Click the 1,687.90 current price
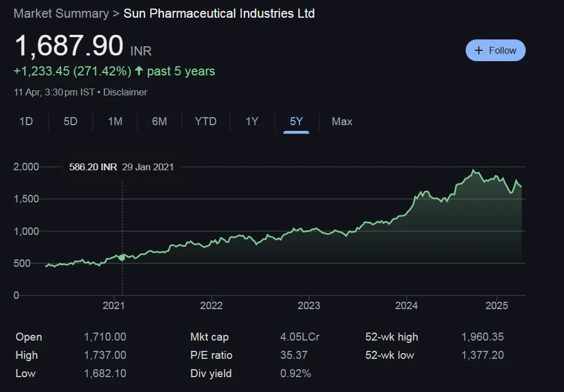Screen dimensions: 564x392 pos(69,46)
